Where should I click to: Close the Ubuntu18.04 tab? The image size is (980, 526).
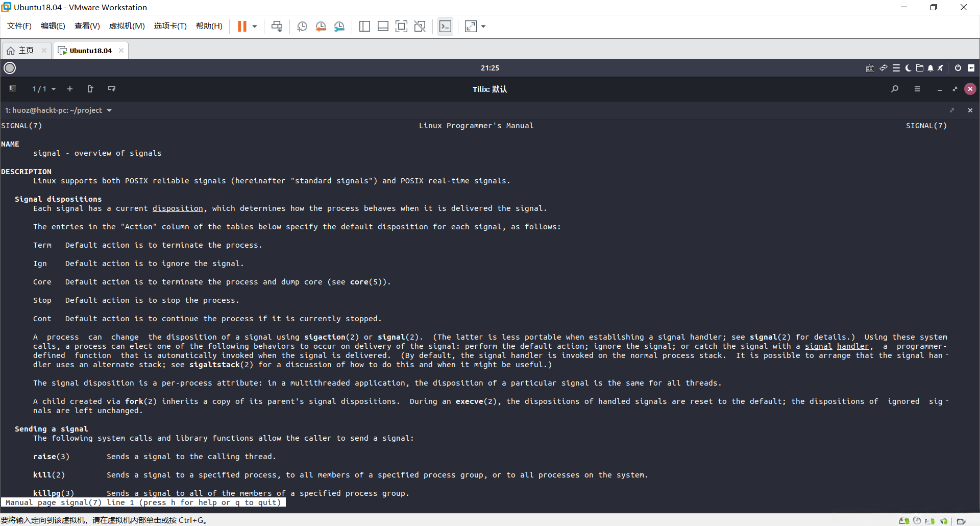[x=121, y=50]
